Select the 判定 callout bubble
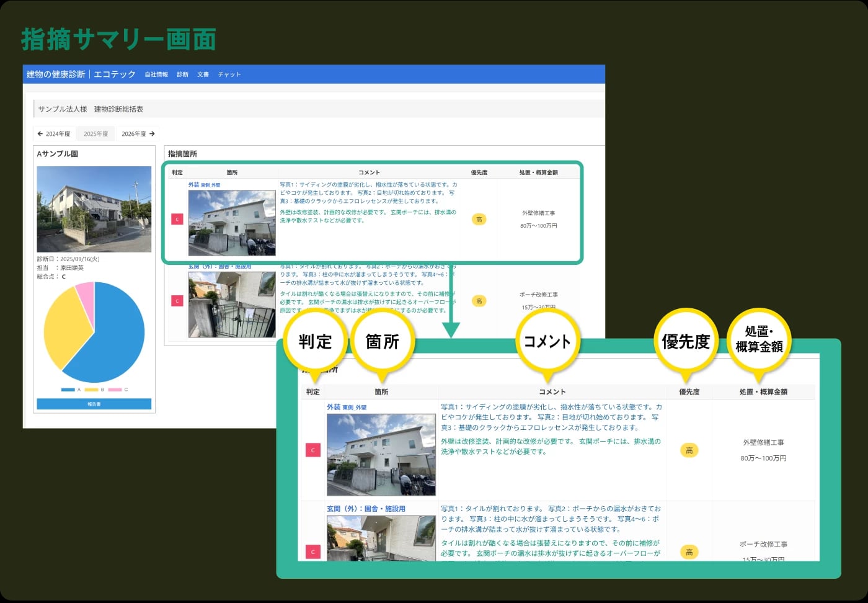This screenshot has height=603, width=868. click(316, 341)
